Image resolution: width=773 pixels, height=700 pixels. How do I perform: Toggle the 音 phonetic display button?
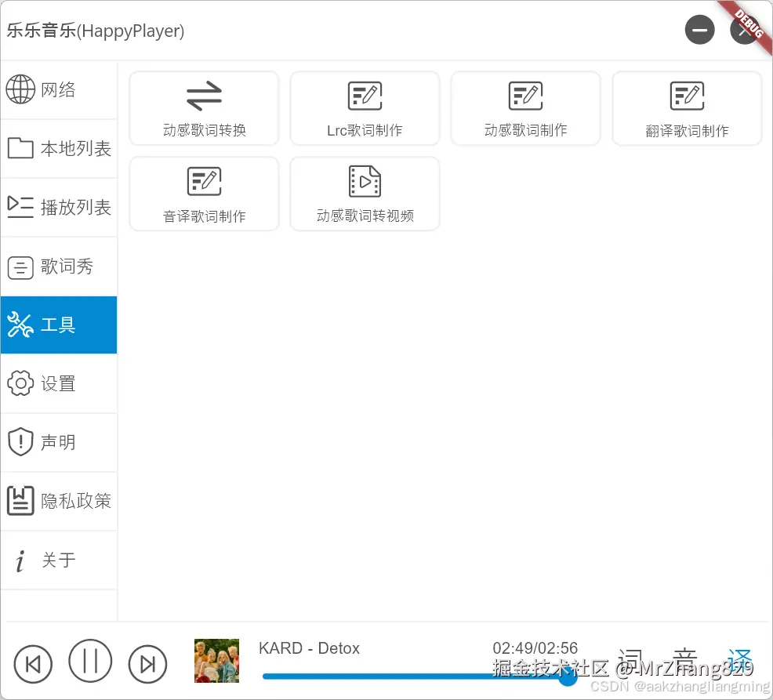[684, 660]
